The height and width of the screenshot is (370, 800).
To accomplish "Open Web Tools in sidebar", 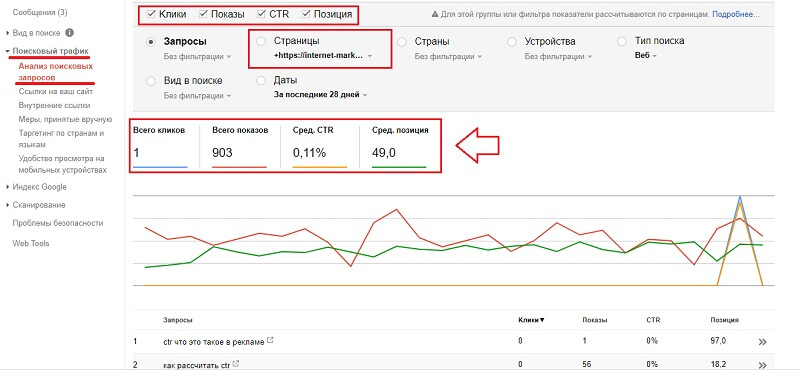I will pos(31,243).
